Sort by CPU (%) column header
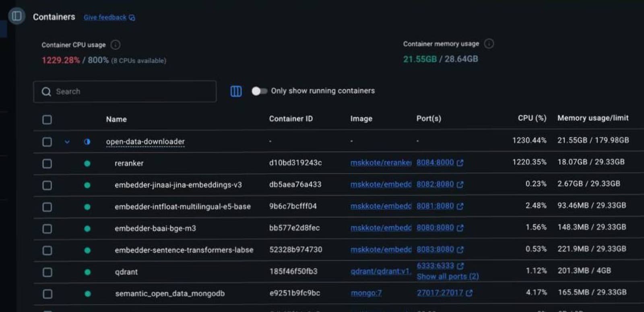Image resolution: width=644 pixels, height=312 pixels. pos(532,118)
